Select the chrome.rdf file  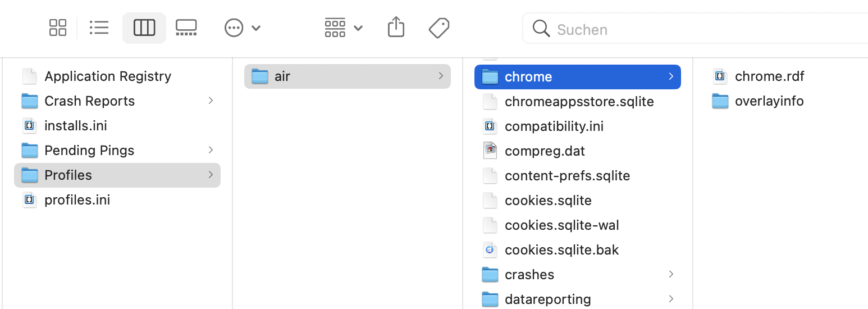[x=769, y=76]
